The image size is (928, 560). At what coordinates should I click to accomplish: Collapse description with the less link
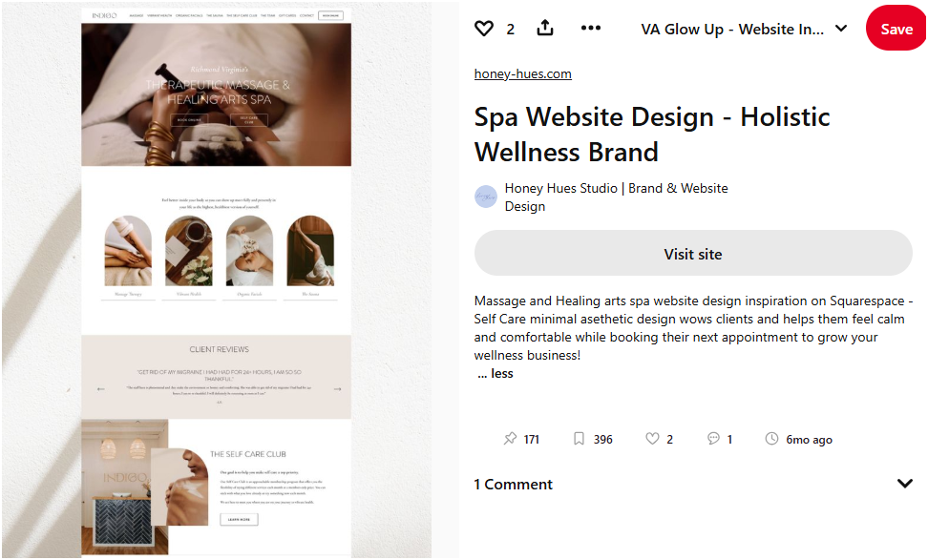496,374
